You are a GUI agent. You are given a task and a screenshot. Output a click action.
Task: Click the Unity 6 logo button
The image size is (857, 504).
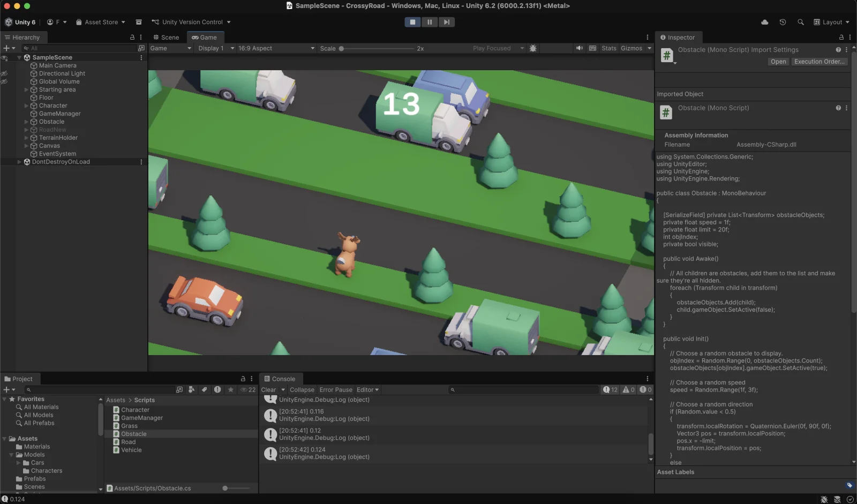(x=20, y=22)
